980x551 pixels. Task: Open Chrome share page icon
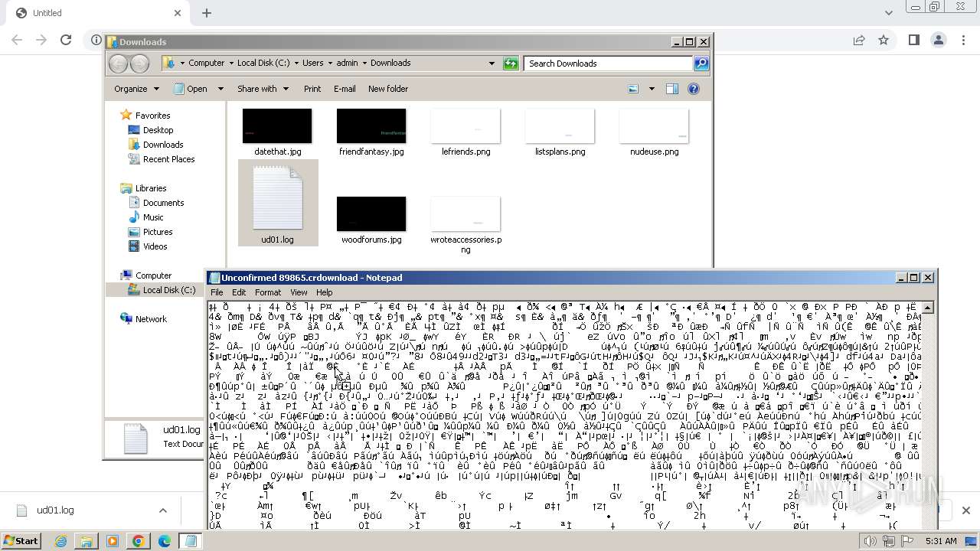pos(859,40)
